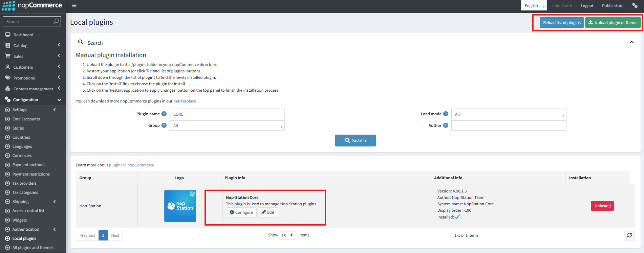Click the Group help question icon
Image resolution: width=644 pixels, height=253 pixels.
tap(164, 125)
